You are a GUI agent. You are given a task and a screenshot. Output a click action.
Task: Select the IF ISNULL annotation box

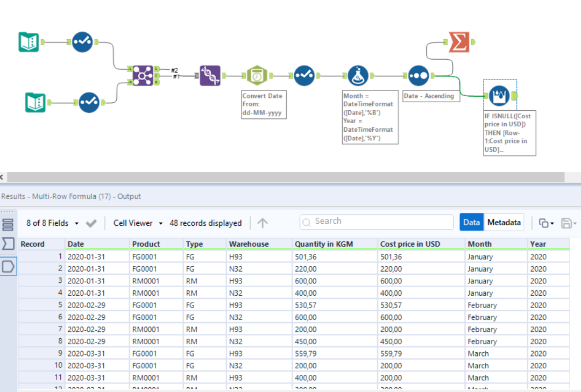[509, 133]
